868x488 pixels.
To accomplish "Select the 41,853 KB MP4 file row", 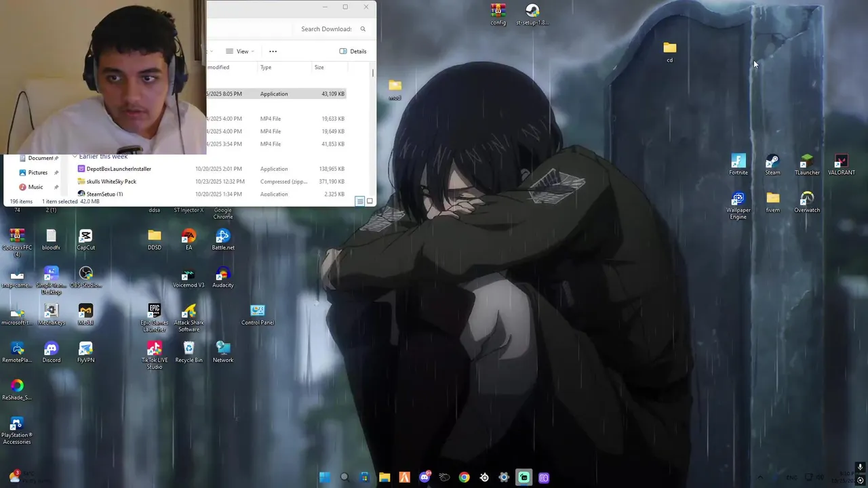I will tap(277, 144).
